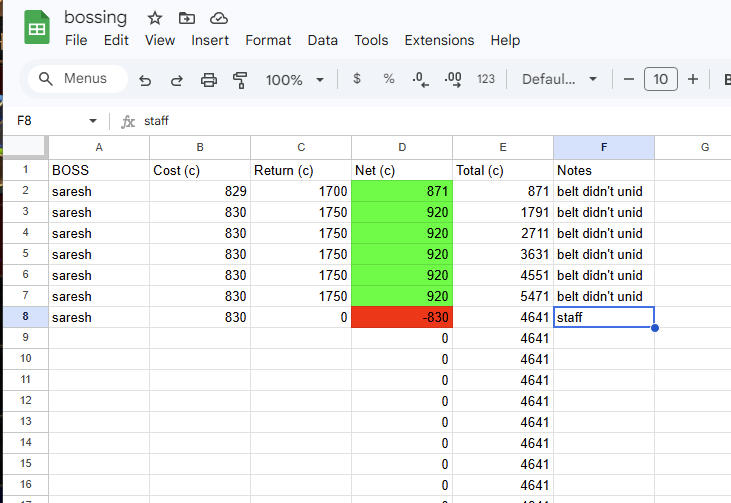731x503 pixels.
Task: Click the Undo arrow
Action: (x=145, y=80)
